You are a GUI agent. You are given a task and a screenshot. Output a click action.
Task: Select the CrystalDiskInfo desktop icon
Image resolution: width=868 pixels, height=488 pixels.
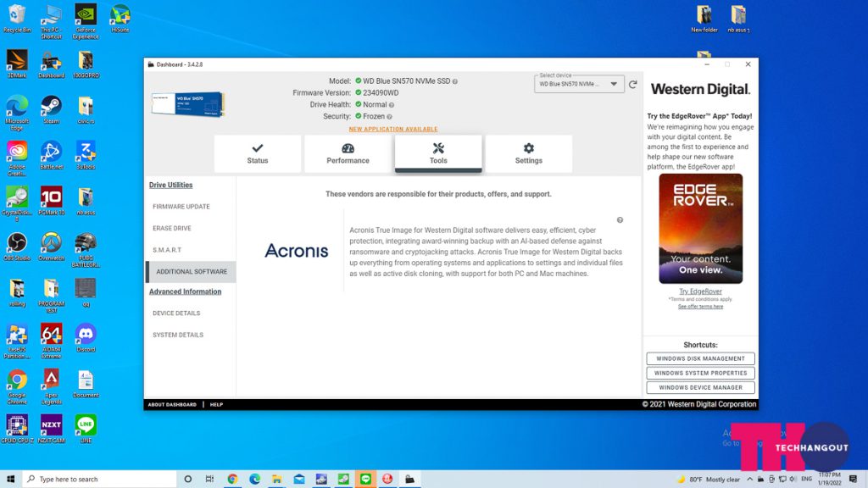coord(17,203)
